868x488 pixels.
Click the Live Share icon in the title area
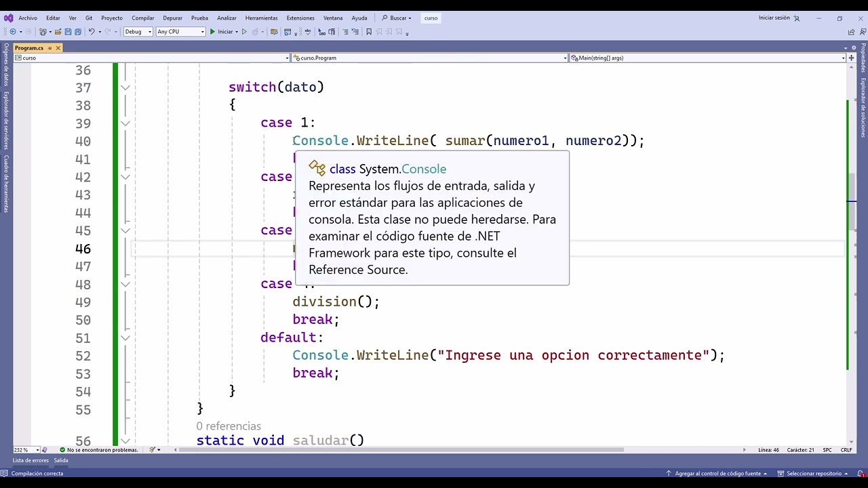(851, 32)
